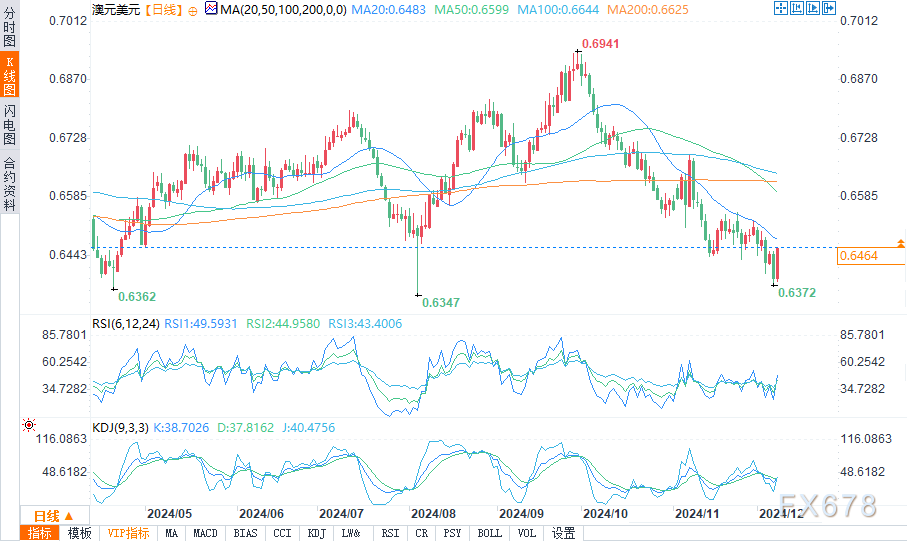Click the orange price alert marker

point(901,244)
